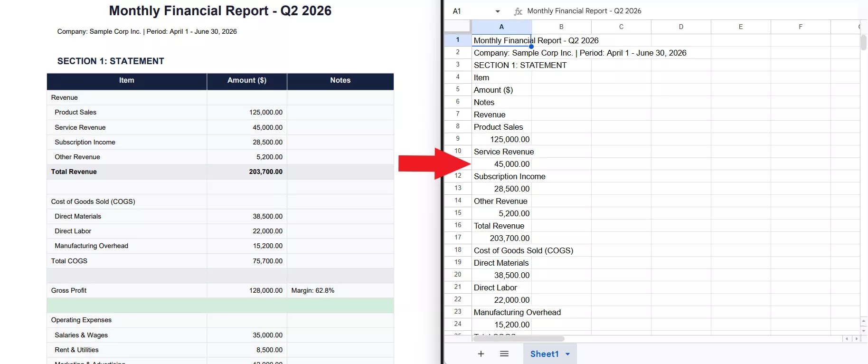This screenshot has height=364, width=868.
Task: Click spreadsheet cell 'Total Revenue'
Action: click(x=501, y=226)
